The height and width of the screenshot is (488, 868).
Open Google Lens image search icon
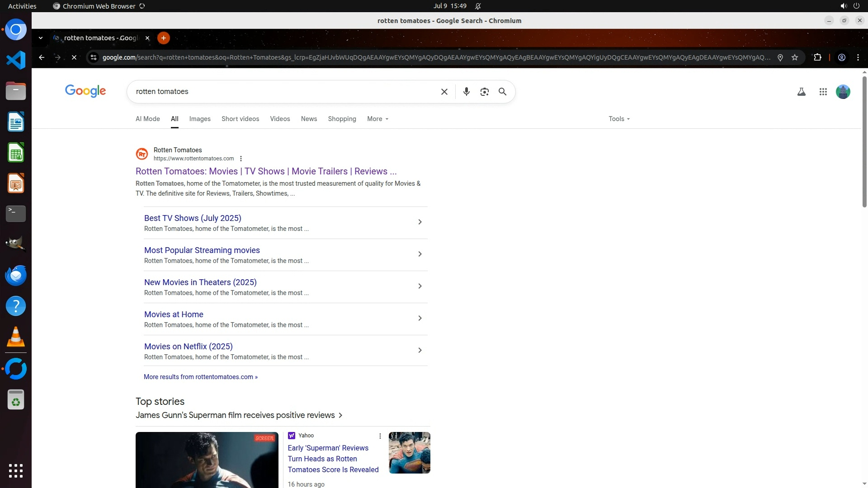click(x=484, y=92)
